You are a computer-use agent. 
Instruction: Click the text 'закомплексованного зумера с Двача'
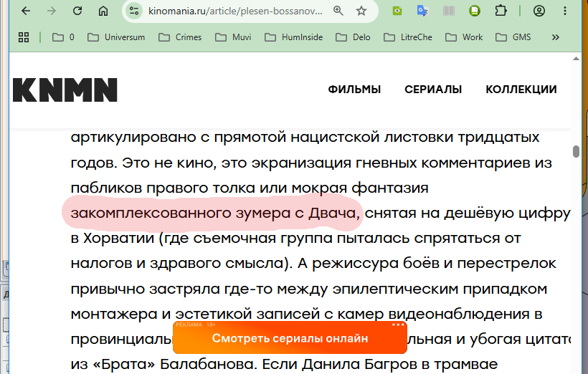[x=213, y=214]
